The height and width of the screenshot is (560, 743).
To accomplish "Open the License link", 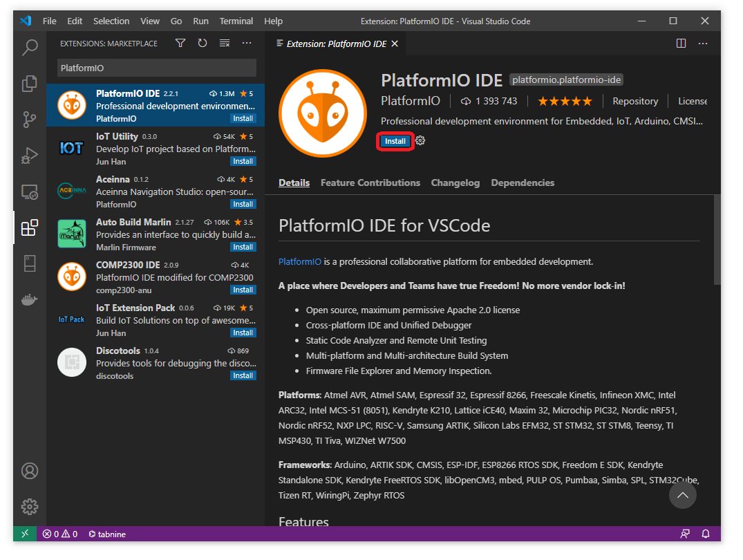I will [693, 101].
